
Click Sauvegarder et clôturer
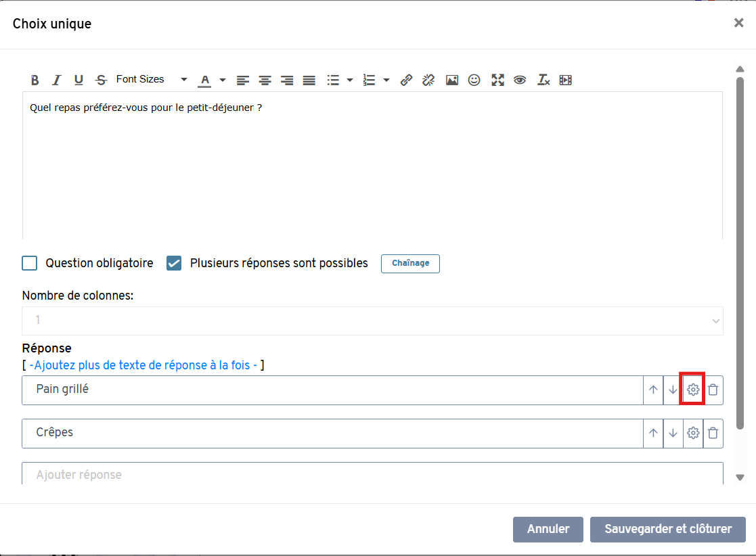click(x=667, y=529)
